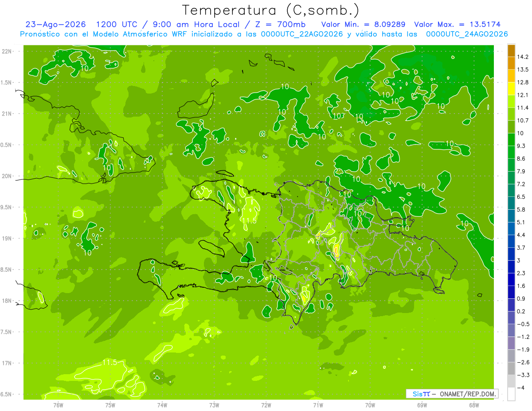
Task: Click the "8.6" color scale label
Action: pyautogui.click(x=521, y=158)
